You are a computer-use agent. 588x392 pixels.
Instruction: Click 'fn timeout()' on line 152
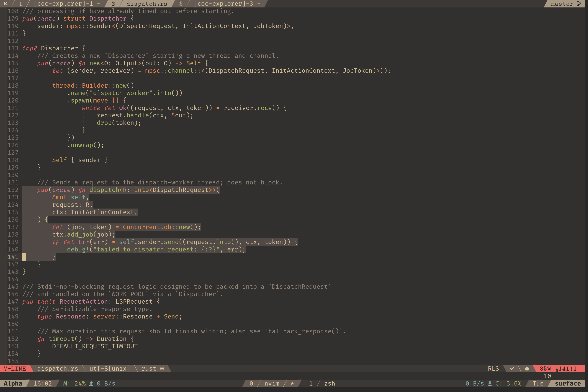tap(60, 339)
